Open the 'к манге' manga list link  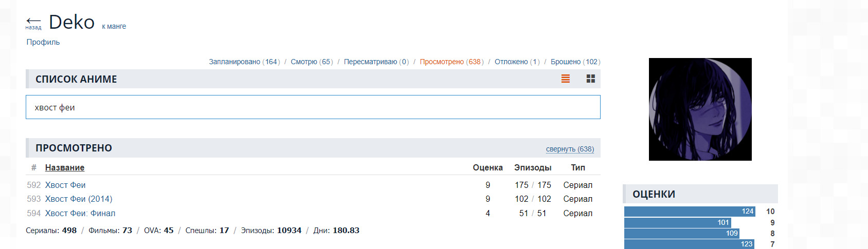114,26
